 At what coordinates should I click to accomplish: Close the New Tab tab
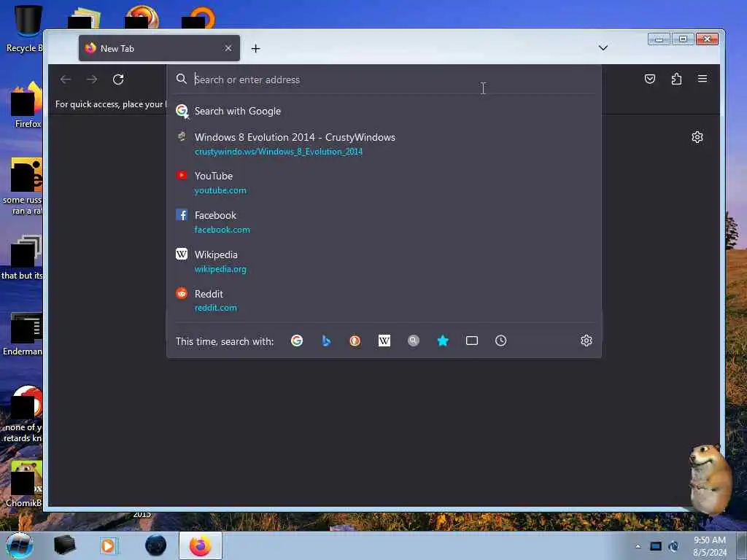tap(228, 48)
